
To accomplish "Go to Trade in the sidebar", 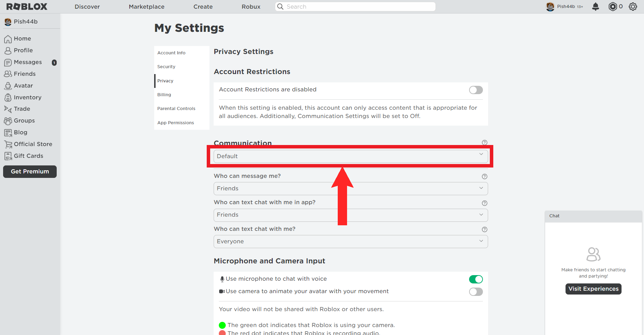I will (x=22, y=109).
